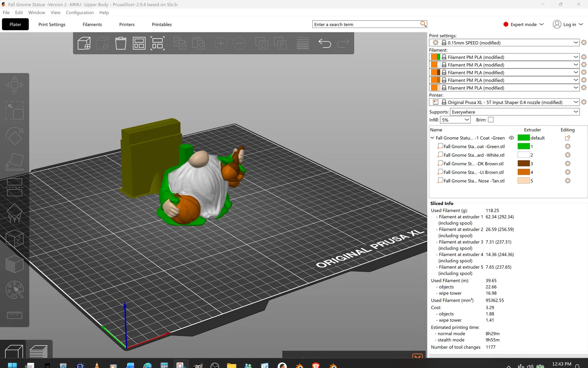Viewport: 588px width, 368px height.
Task: Click the Delete all trash icon
Action: click(x=121, y=43)
